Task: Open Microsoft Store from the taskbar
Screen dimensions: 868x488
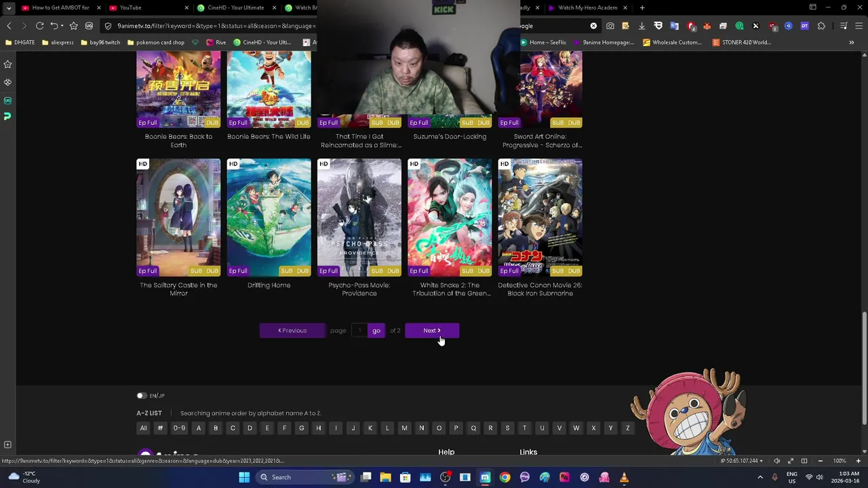Action: [x=405, y=477]
